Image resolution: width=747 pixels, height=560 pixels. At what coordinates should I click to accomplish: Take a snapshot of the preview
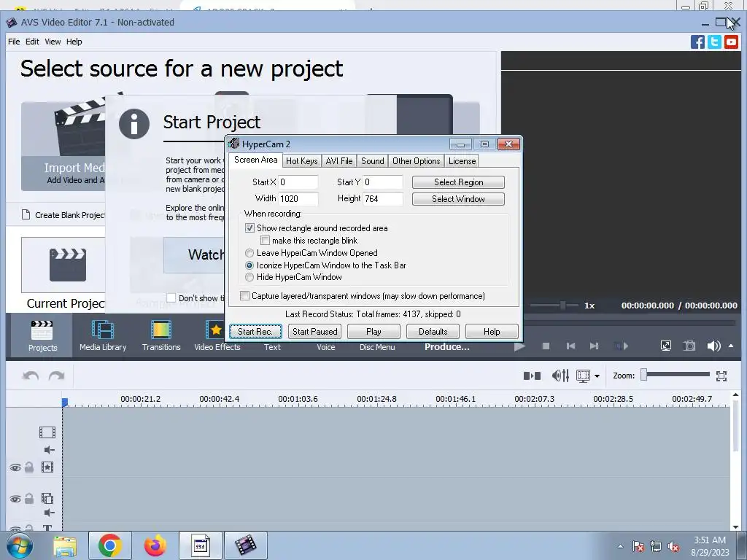(689, 346)
